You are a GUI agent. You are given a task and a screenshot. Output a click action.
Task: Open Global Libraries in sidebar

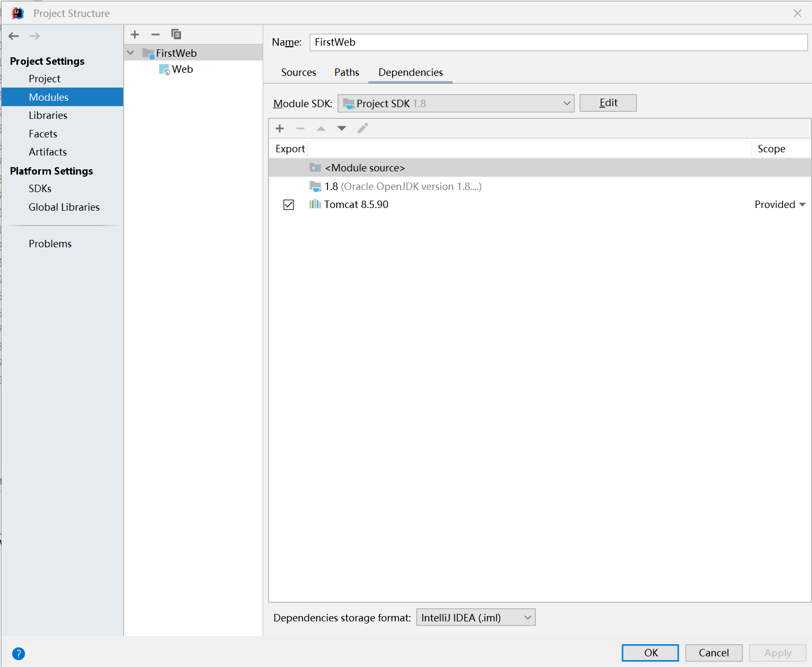pos(64,207)
